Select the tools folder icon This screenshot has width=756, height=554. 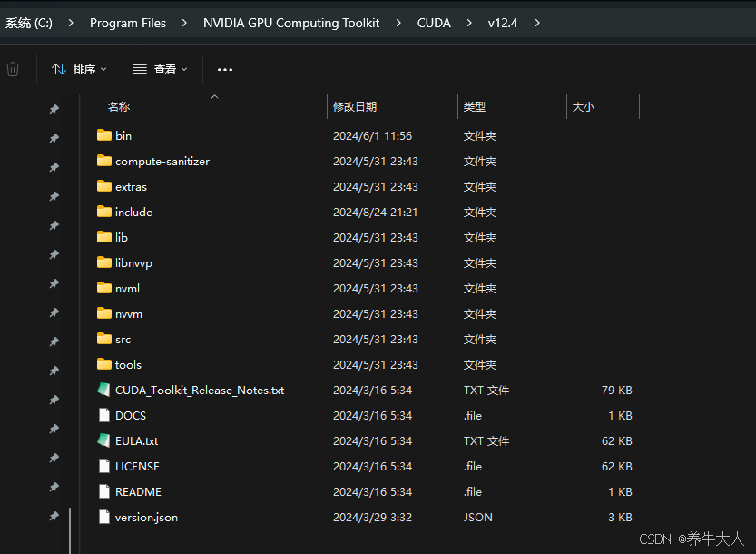104,364
